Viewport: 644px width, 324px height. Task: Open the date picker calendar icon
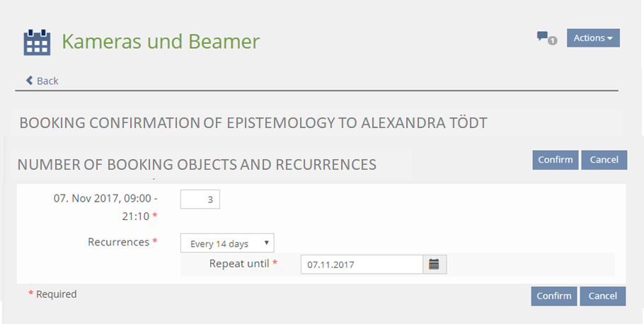(435, 265)
